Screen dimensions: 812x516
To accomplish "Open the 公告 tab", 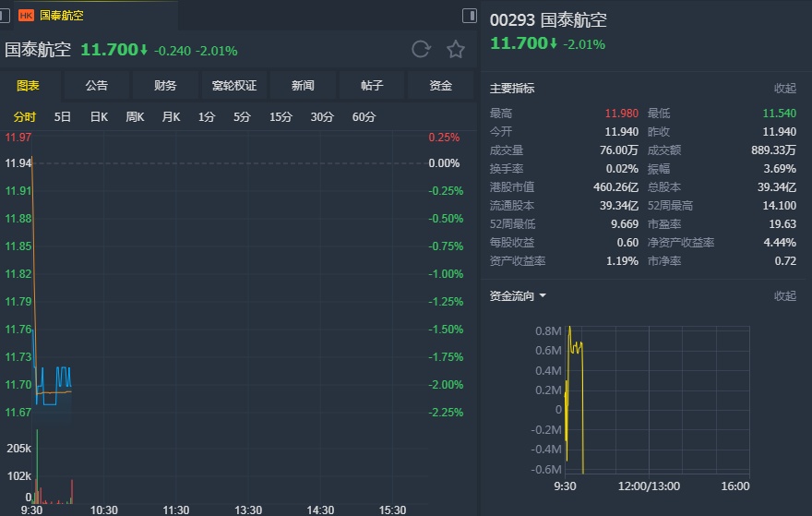I will point(96,86).
